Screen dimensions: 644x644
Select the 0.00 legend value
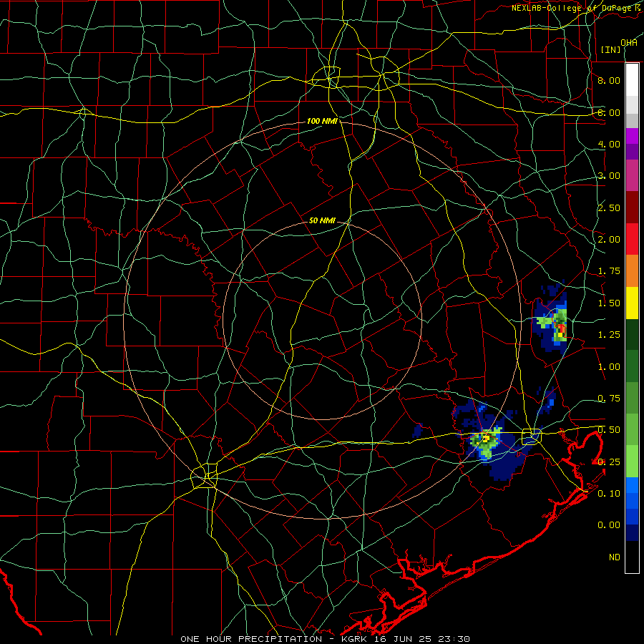(609, 525)
